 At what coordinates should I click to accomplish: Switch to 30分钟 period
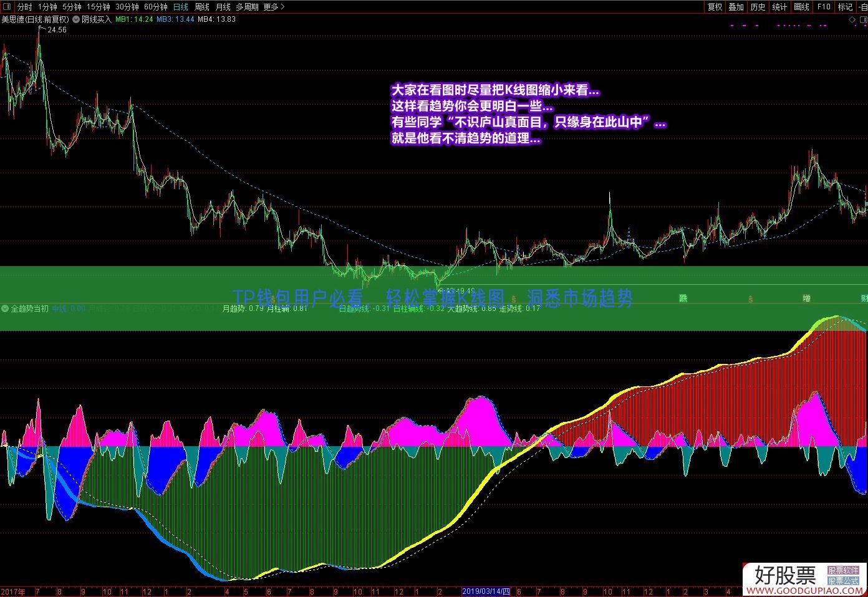[127, 7]
